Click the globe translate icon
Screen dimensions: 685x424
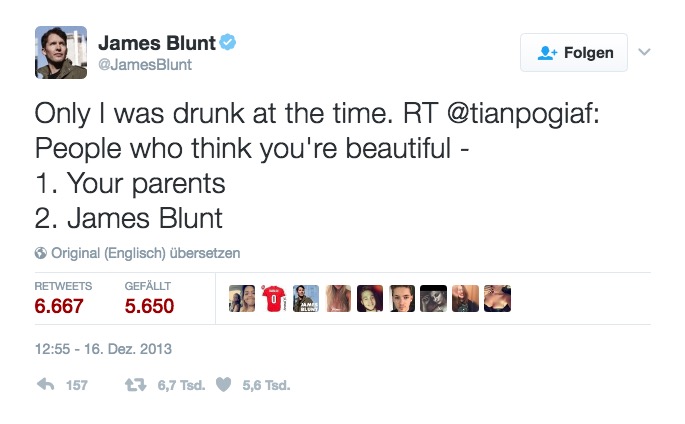(x=41, y=253)
